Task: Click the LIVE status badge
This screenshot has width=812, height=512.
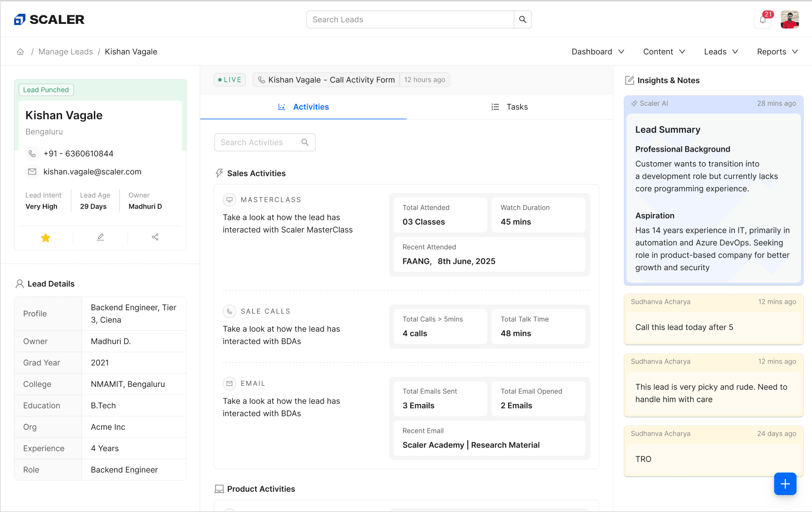Action: 230,80
